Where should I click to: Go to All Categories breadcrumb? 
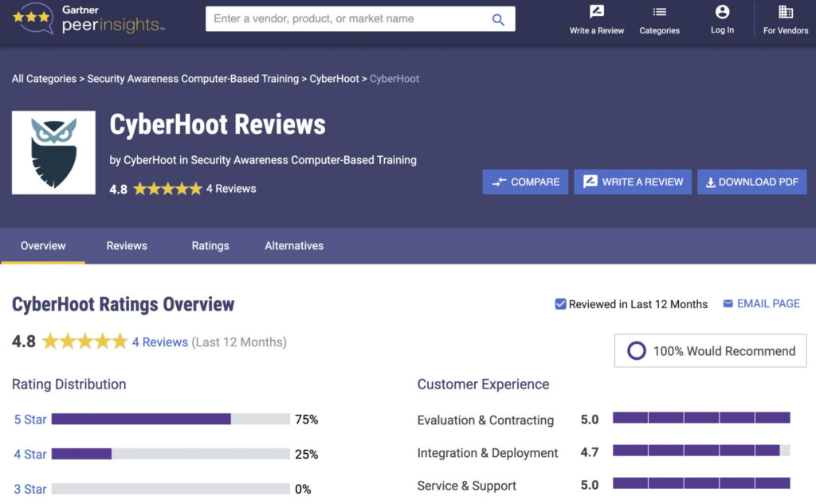(45, 79)
